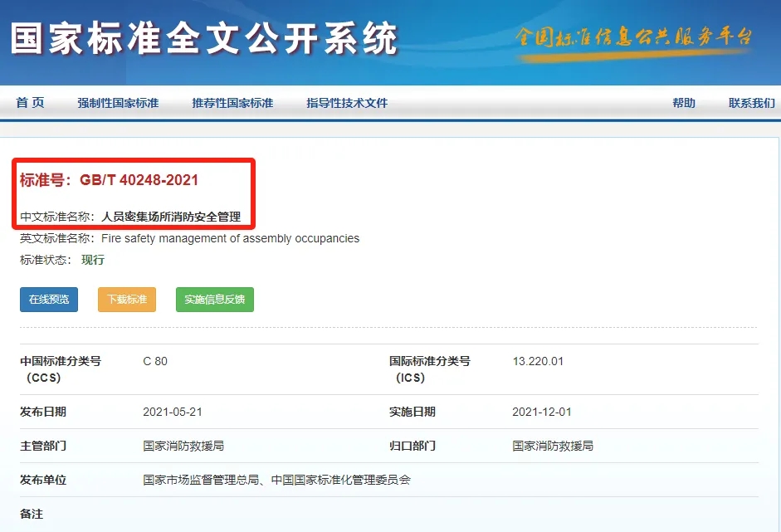Click the 主管部门 label

click(x=43, y=446)
